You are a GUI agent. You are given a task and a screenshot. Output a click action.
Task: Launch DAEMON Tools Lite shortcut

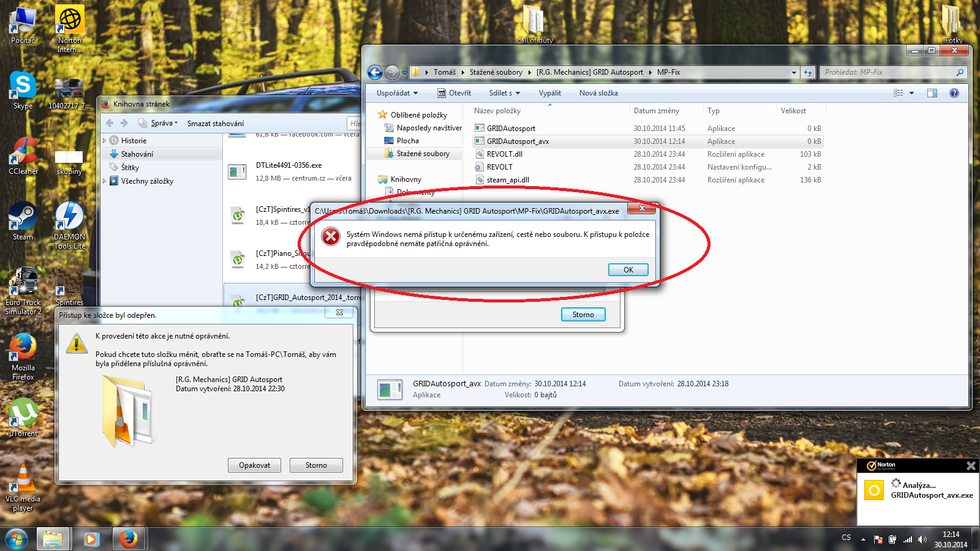(69, 225)
